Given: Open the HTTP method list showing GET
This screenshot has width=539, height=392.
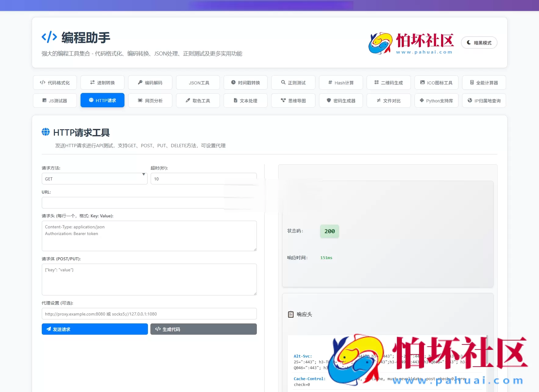Looking at the screenshot, I should pos(95,179).
